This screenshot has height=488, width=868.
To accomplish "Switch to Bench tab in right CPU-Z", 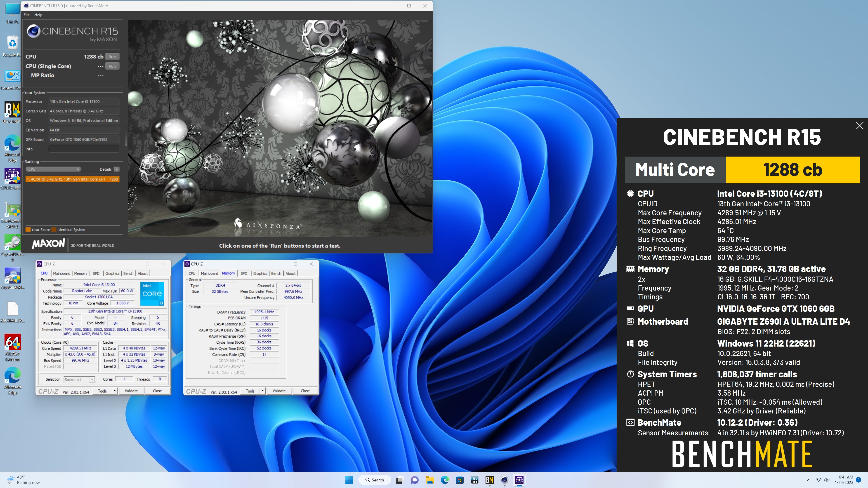I will 276,273.
